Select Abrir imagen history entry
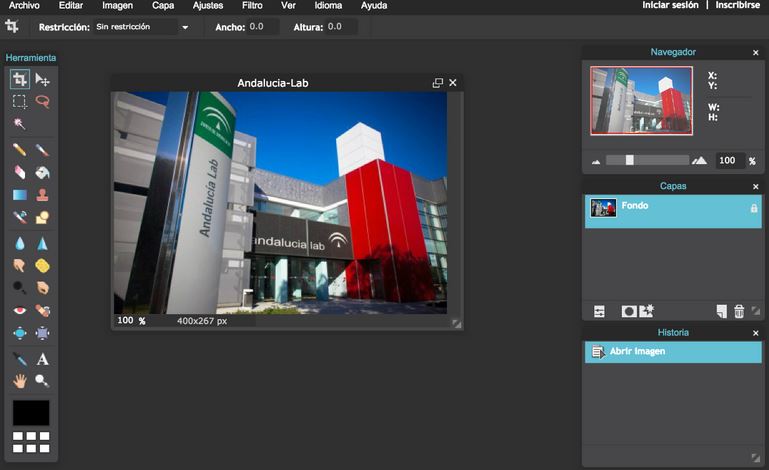Viewport: 769px width, 470px height. pos(673,352)
